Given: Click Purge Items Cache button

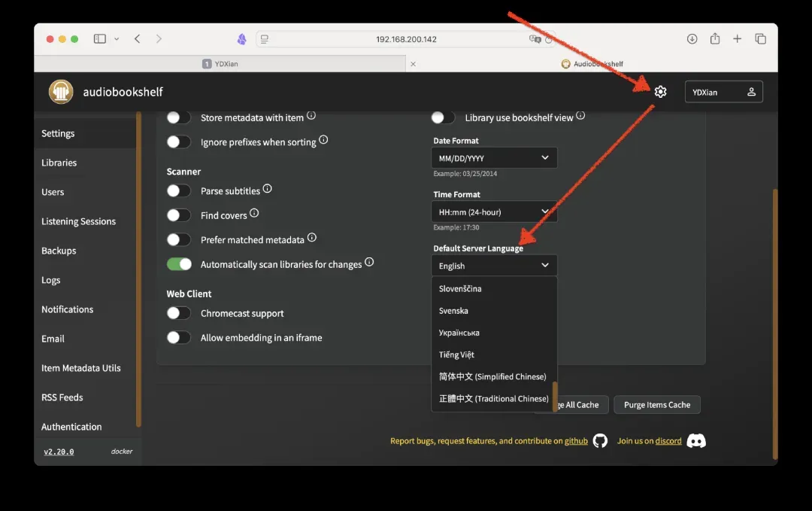Looking at the screenshot, I should click(656, 405).
